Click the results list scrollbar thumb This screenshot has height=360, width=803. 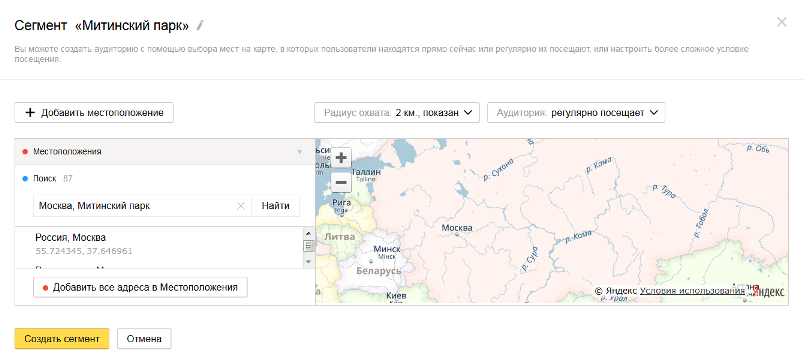308,246
